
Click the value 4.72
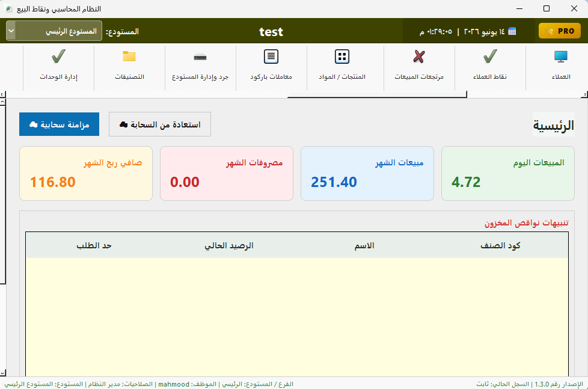(x=466, y=182)
